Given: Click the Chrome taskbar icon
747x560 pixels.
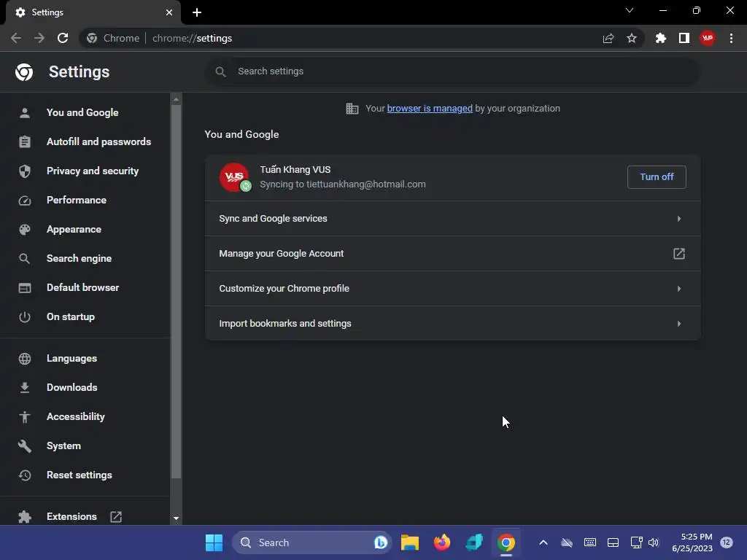Looking at the screenshot, I should click(x=506, y=542).
